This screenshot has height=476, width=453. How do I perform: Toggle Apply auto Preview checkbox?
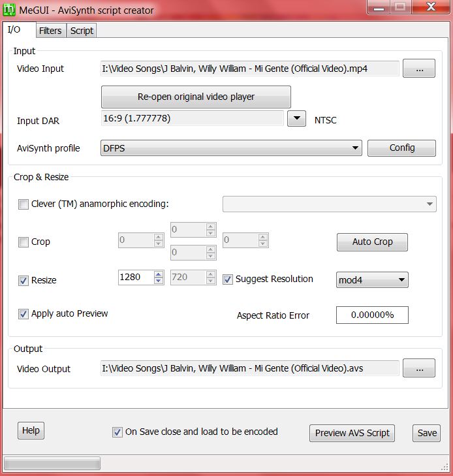[x=23, y=314]
